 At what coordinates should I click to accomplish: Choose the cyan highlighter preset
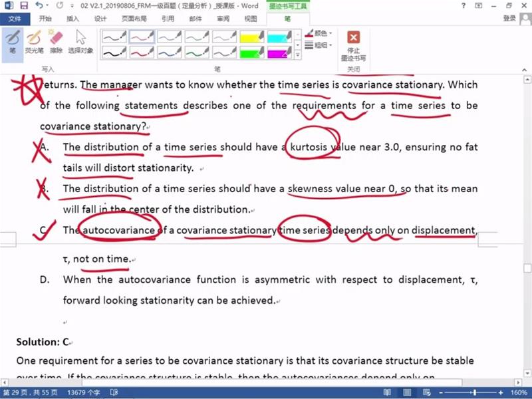point(279,37)
